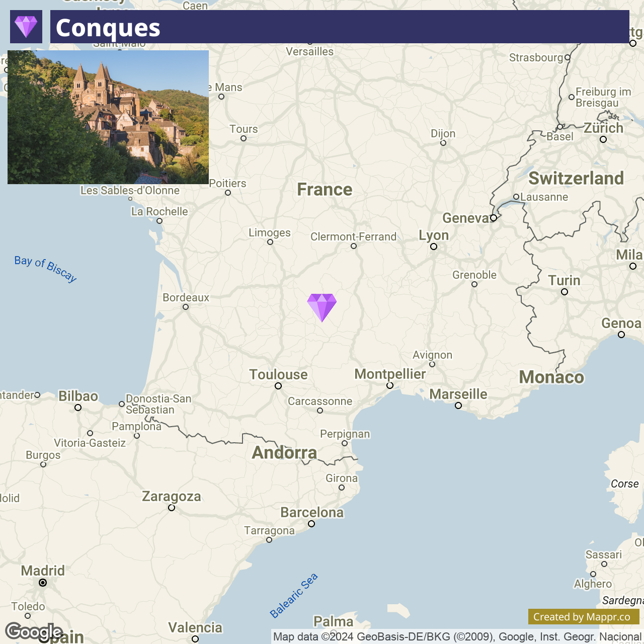Open the Conques village photo thumbnail
This screenshot has width=644, height=644.
(x=108, y=117)
